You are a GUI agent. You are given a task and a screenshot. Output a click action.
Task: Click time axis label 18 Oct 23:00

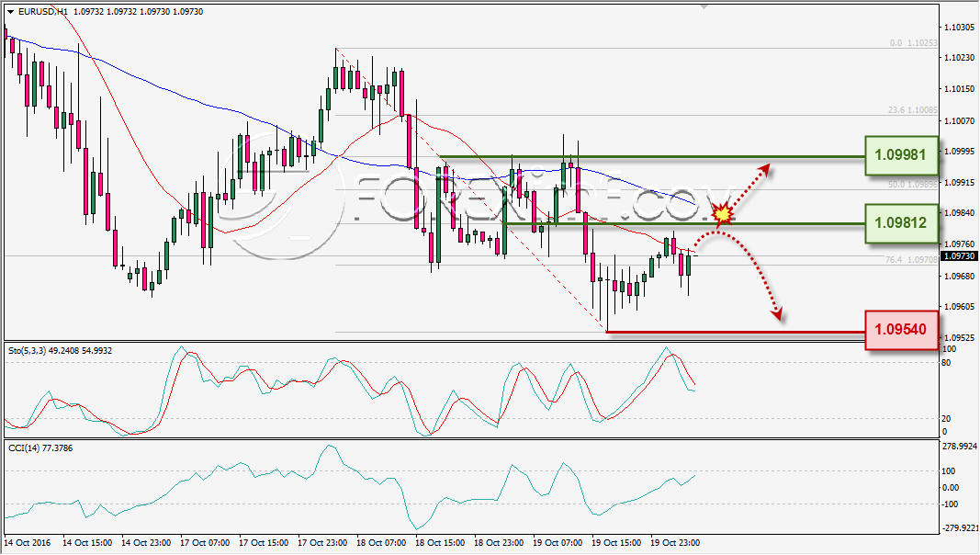point(499,542)
